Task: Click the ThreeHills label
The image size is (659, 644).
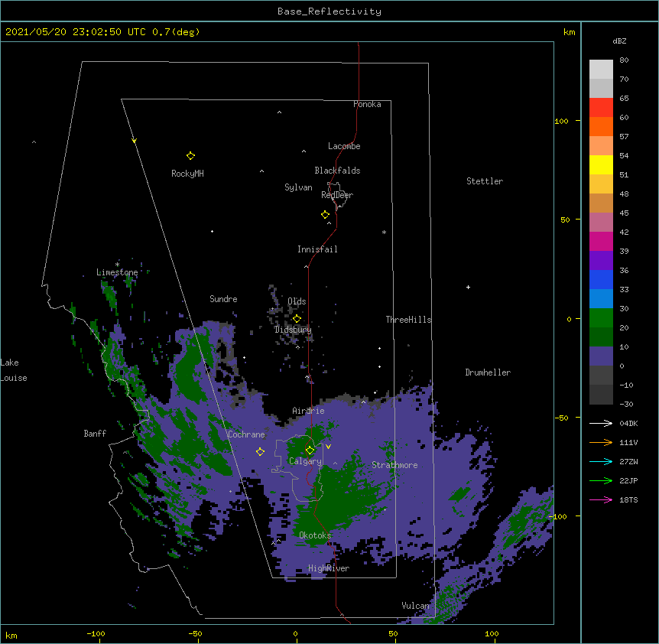Action: click(x=408, y=320)
